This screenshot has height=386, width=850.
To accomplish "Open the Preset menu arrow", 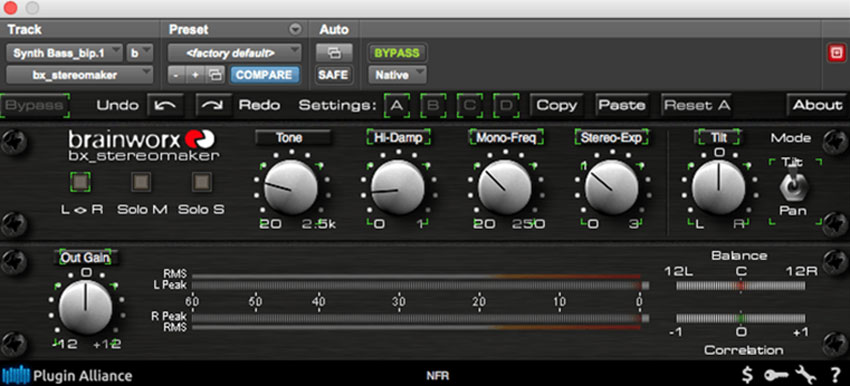I will [295, 29].
